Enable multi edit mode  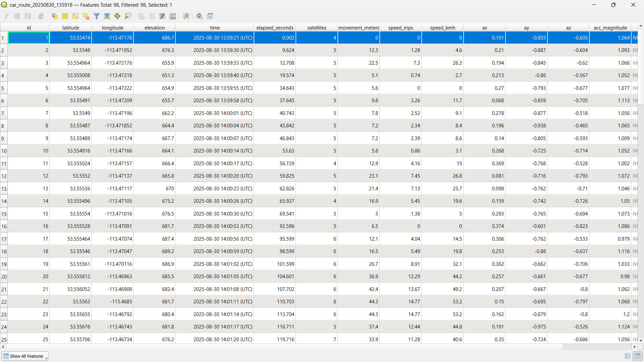pos(17,16)
